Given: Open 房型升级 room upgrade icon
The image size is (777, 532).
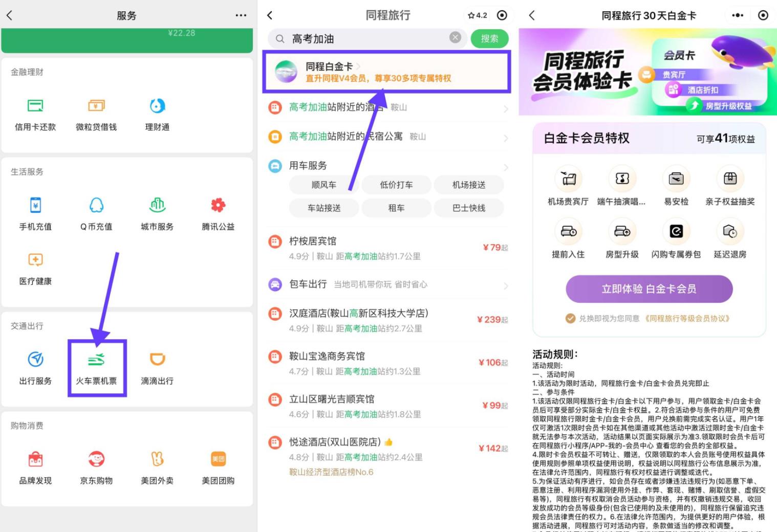Looking at the screenshot, I should [x=622, y=232].
